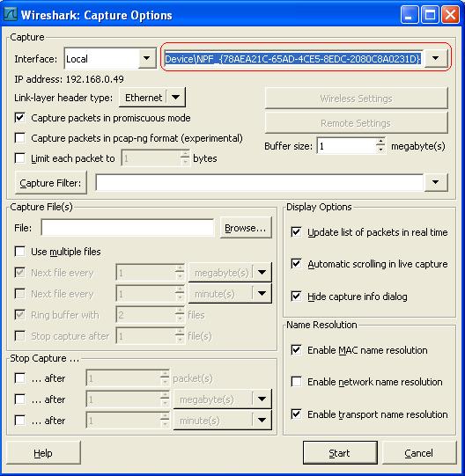Click Start to begin capture
Image resolution: width=465 pixels, height=476 pixels.
(340, 453)
